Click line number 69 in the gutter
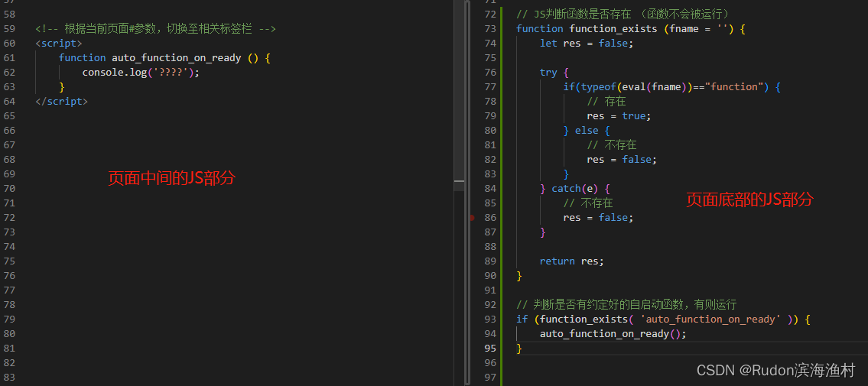 [9, 174]
